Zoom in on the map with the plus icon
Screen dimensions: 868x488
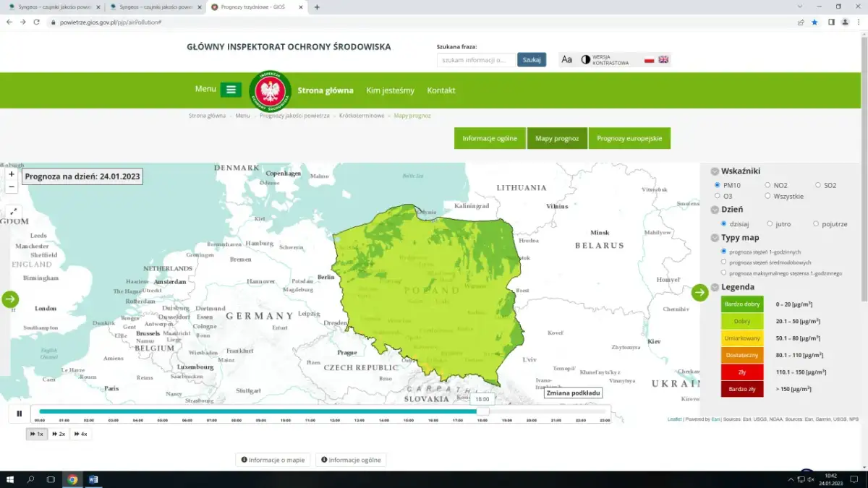point(11,174)
